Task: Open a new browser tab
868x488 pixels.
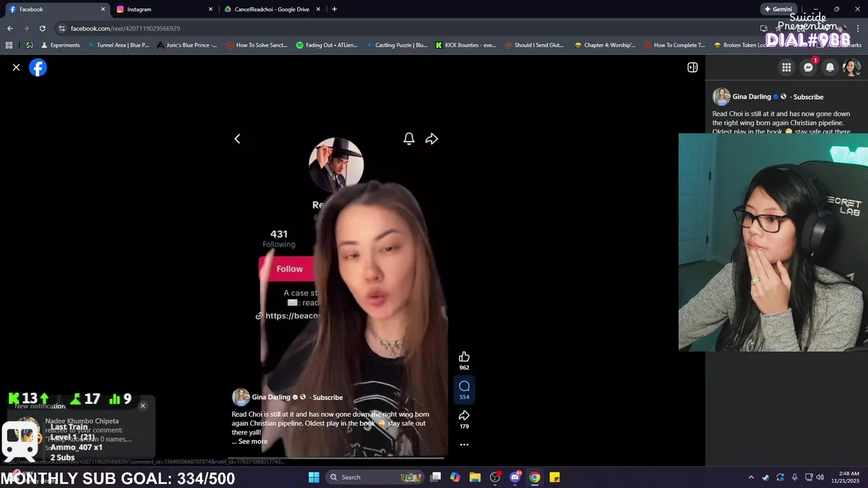Action: 334,9
